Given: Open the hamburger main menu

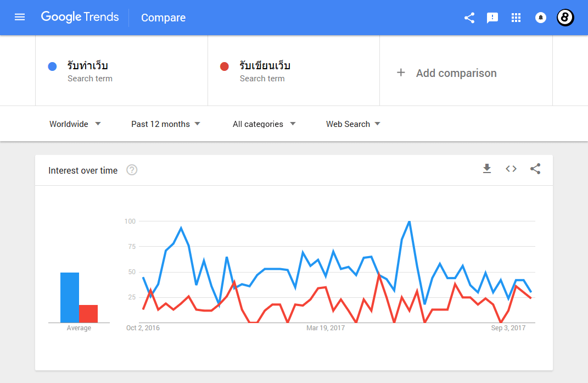Looking at the screenshot, I should 20,18.
